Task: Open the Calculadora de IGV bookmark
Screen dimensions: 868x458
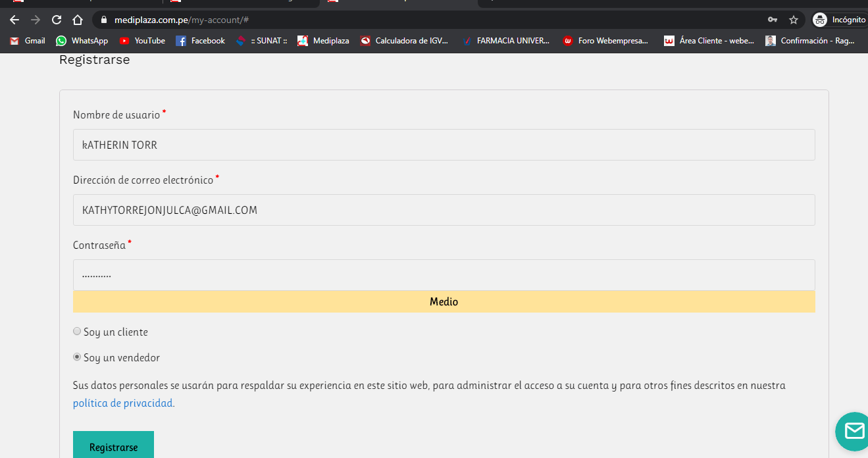Action: click(405, 41)
